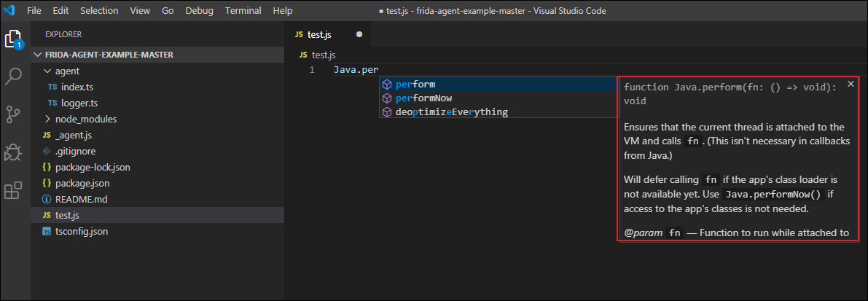868x301 pixels.
Task: Open the Extensions view icon
Action: coord(14,189)
